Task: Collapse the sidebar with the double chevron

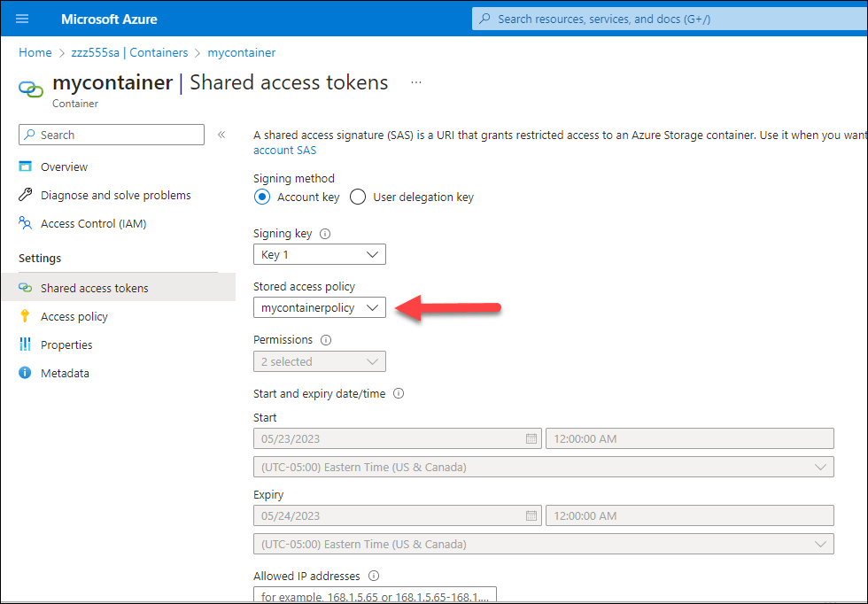Action: coord(220,135)
